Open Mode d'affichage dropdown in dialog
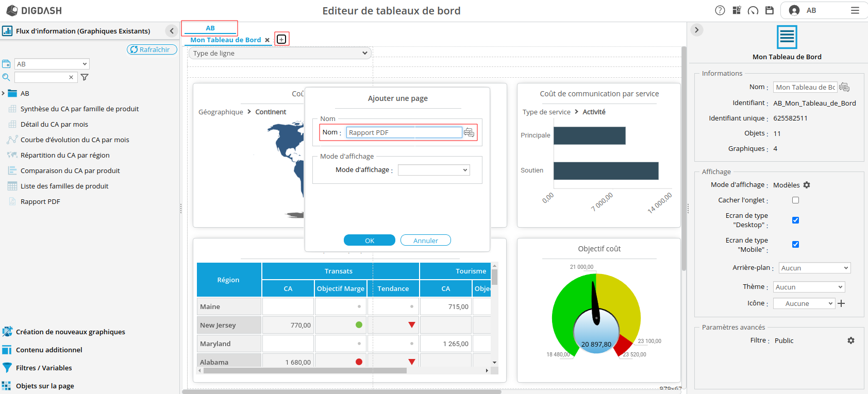868x394 pixels. (x=433, y=170)
